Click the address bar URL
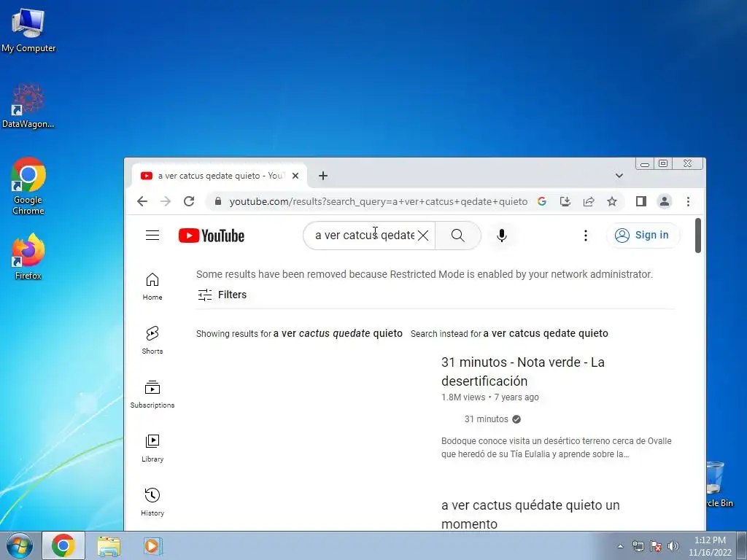 [379, 201]
